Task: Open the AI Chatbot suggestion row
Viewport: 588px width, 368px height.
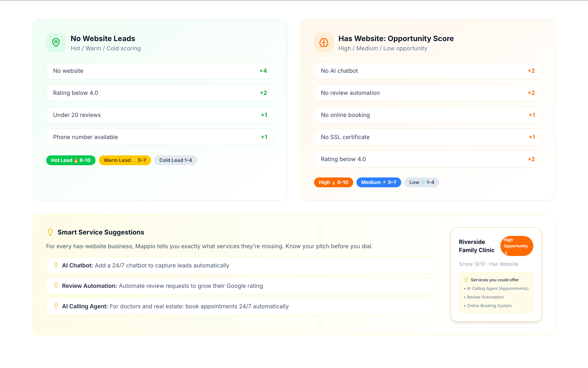Action: (242, 265)
